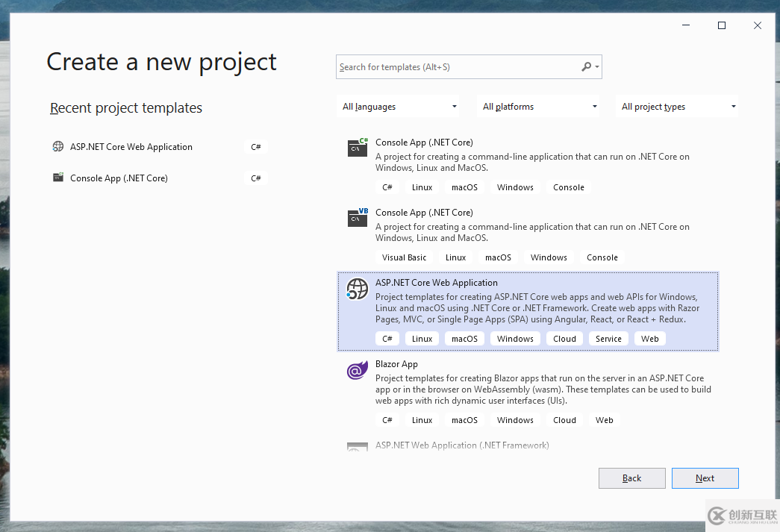Viewport: 780px width, 532px height.
Task: Click the Next button
Action: (705, 478)
